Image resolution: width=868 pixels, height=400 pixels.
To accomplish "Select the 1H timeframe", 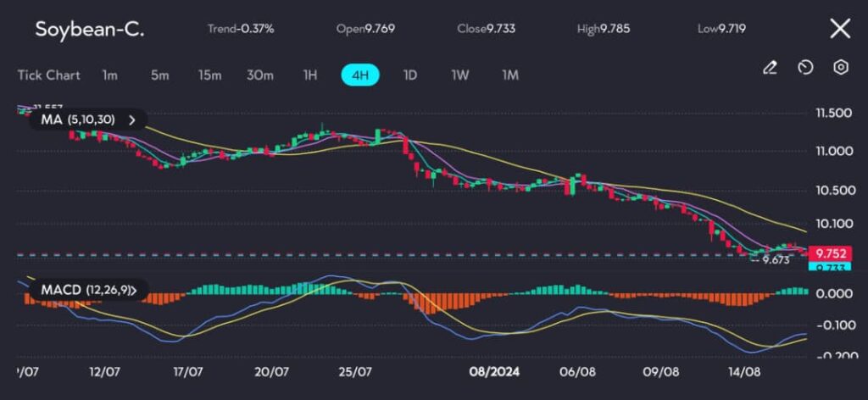I will 310,75.
